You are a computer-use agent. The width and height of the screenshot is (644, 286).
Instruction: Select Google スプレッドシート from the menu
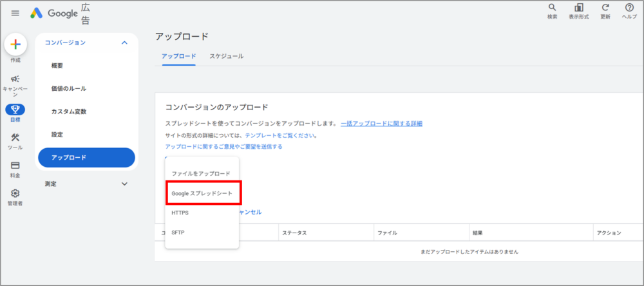(x=202, y=193)
